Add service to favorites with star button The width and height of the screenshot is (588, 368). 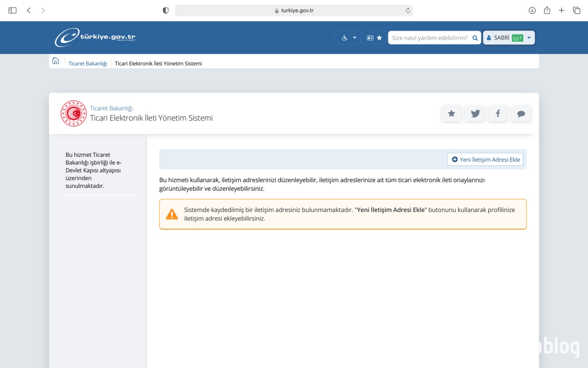click(x=452, y=114)
